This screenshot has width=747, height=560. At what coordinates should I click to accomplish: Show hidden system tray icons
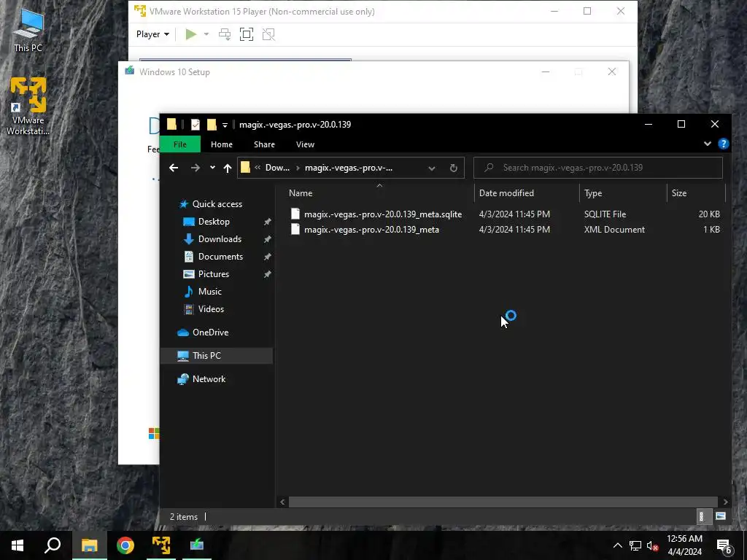coord(617,545)
